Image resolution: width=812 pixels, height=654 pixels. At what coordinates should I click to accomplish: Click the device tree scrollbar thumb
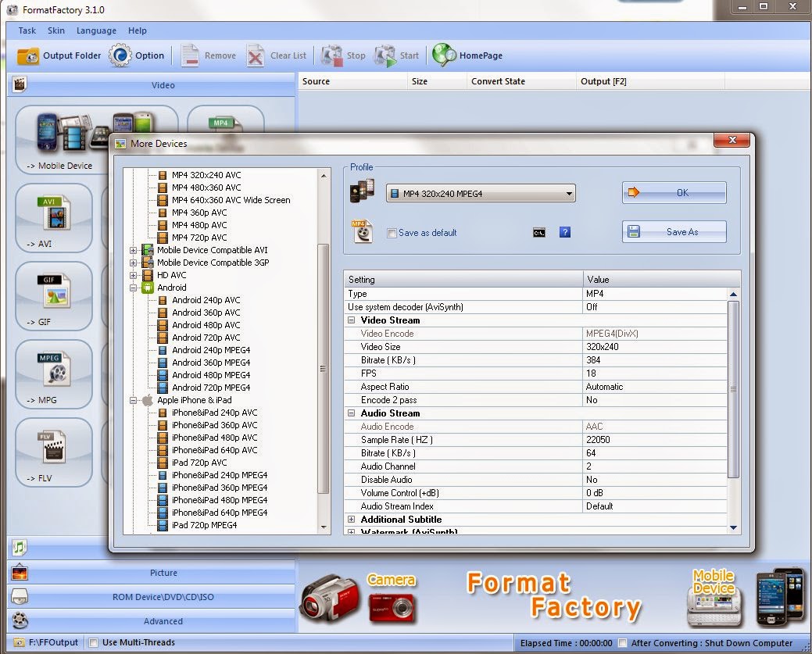(x=323, y=368)
